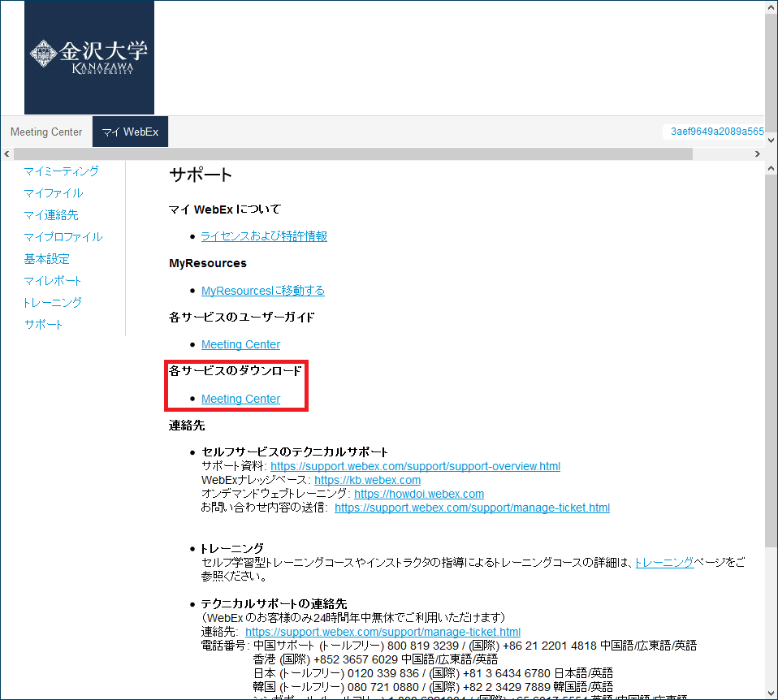Open the https://howdoi.webex.com link
Image resolution: width=778 pixels, height=700 pixels.
coord(419,494)
